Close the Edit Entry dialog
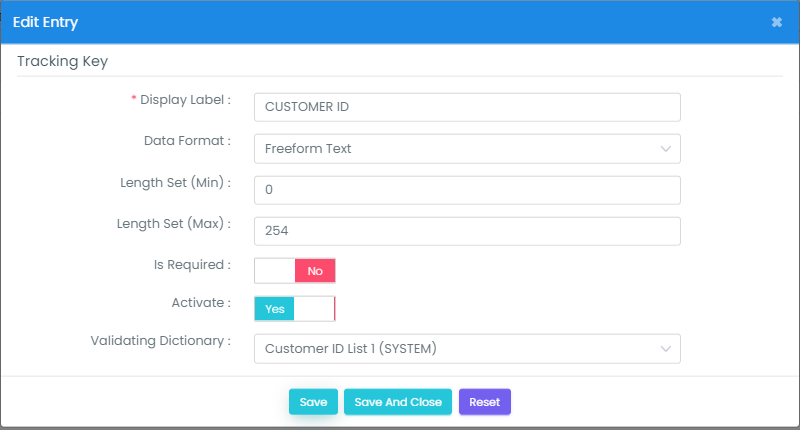Screen dimensions: 800x430 (777, 22)
